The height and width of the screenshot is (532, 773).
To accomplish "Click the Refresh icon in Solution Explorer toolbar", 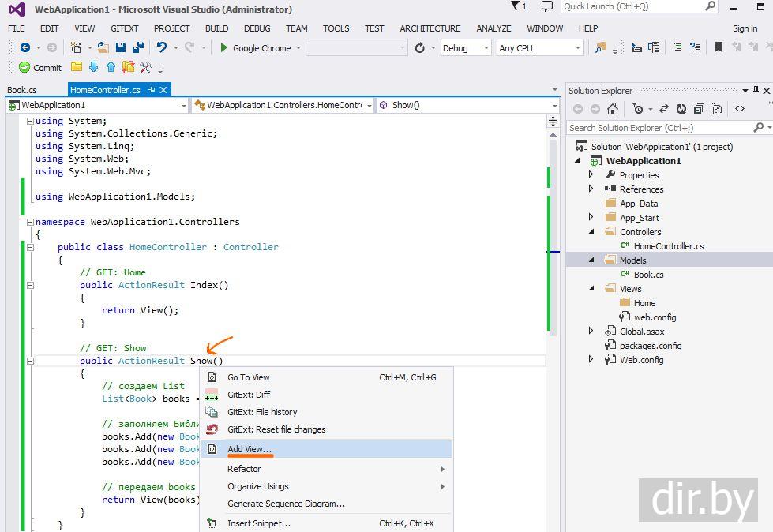I will tap(681, 109).
